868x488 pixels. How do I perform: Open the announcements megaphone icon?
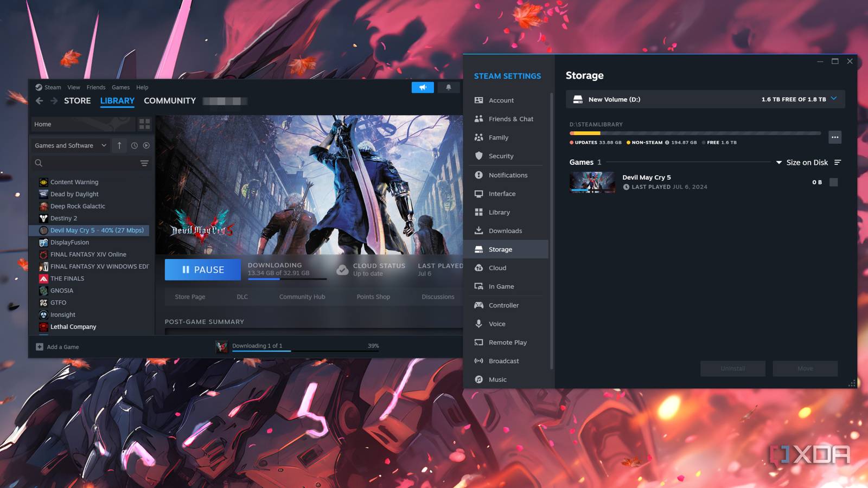coord(423,87)
